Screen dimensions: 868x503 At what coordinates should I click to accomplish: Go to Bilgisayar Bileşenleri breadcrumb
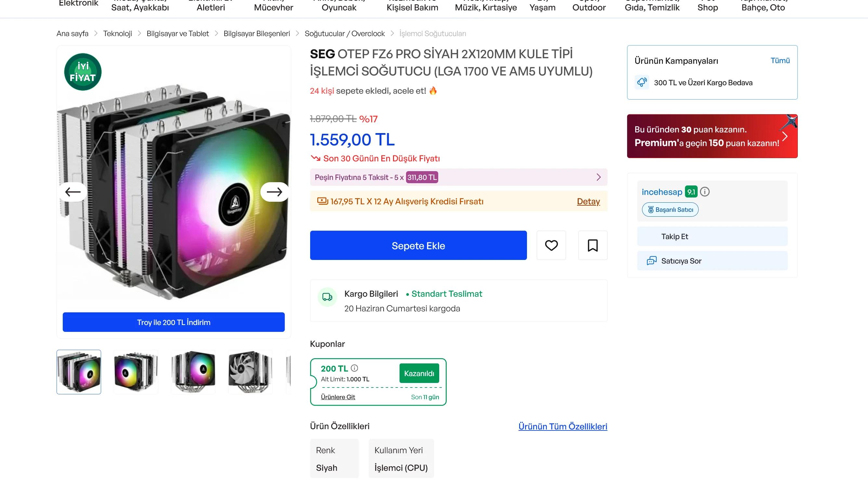point(256,34)
